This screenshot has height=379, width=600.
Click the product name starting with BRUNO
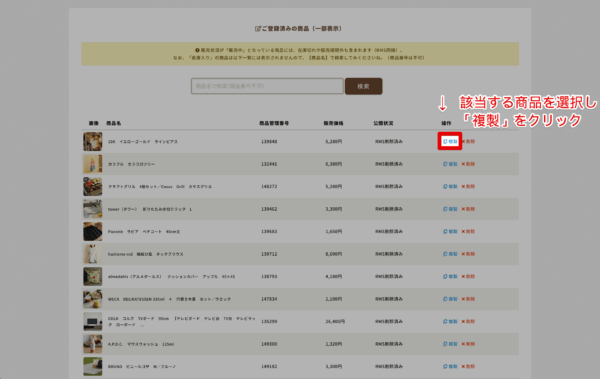(x=142, y=367)
